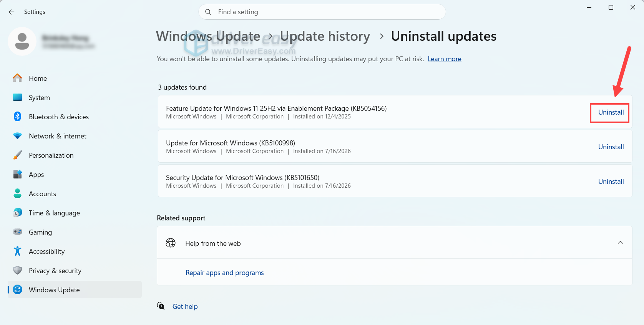Screen dimensions: 644x325
Task: Click the Help from the web globe icon
Action: (171, 243)
